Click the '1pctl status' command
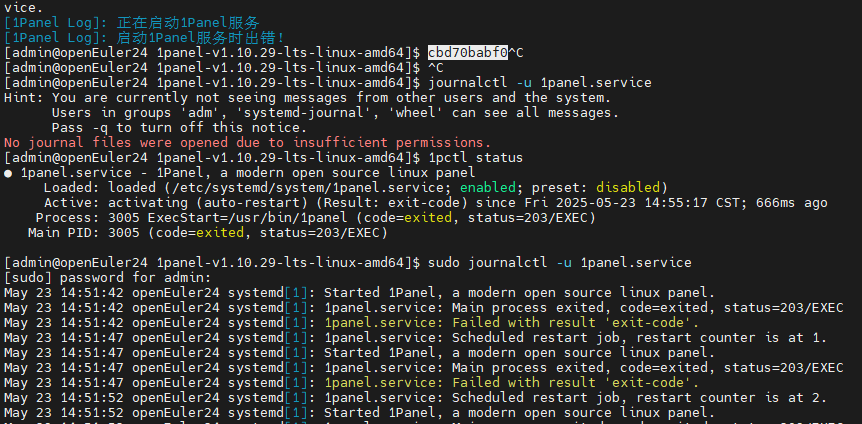This screenshot has height=424, width=862. pyautogui.click(x=476, y=158)
